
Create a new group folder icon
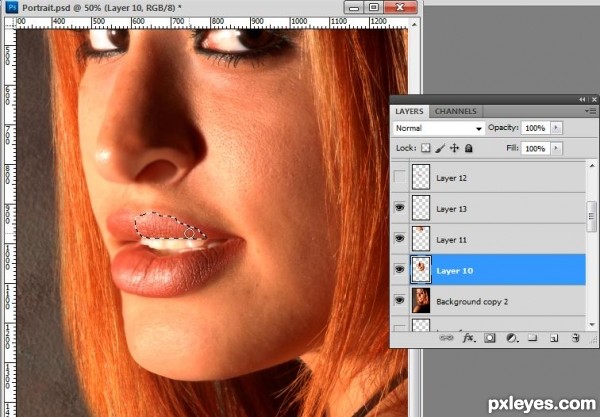[x=533, y=338]
